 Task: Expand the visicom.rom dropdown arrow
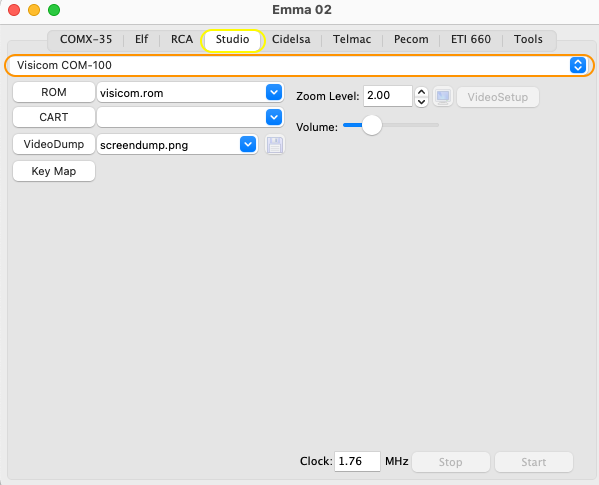(x=274, y=92)
